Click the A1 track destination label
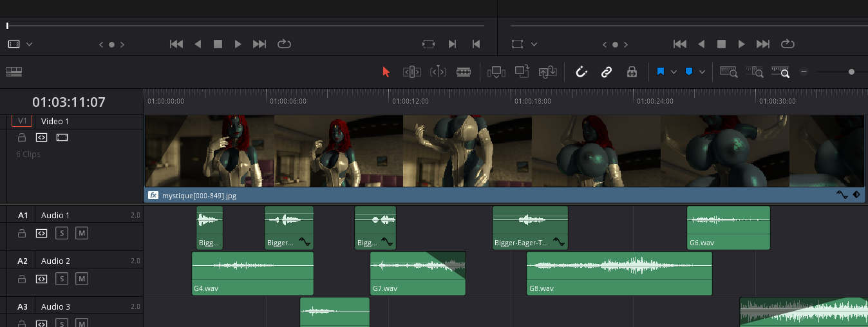 click(23, 215)
